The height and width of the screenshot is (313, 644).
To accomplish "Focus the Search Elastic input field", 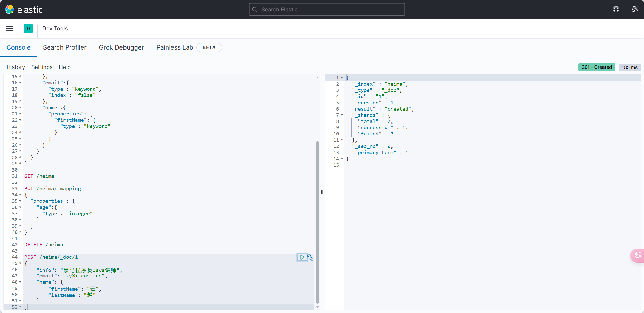I will point(327,10).
